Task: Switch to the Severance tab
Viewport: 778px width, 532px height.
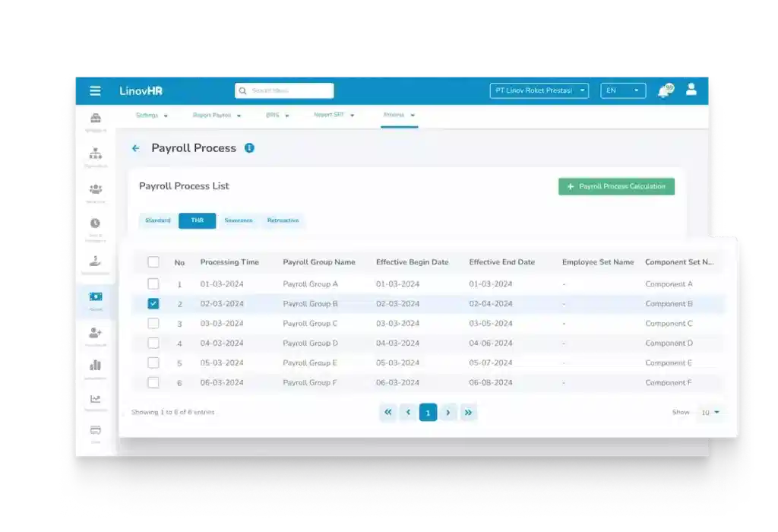Action: click(x=238, y=220)
